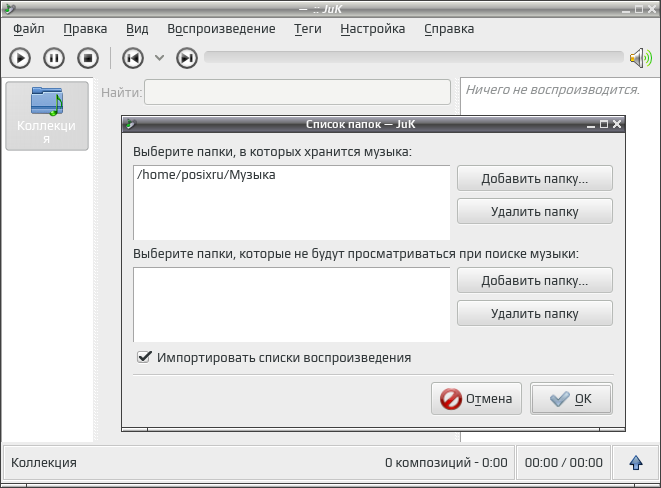Click the track position seek slider
This screenshot has height=488, width=661.
click(x=414, y=57)
